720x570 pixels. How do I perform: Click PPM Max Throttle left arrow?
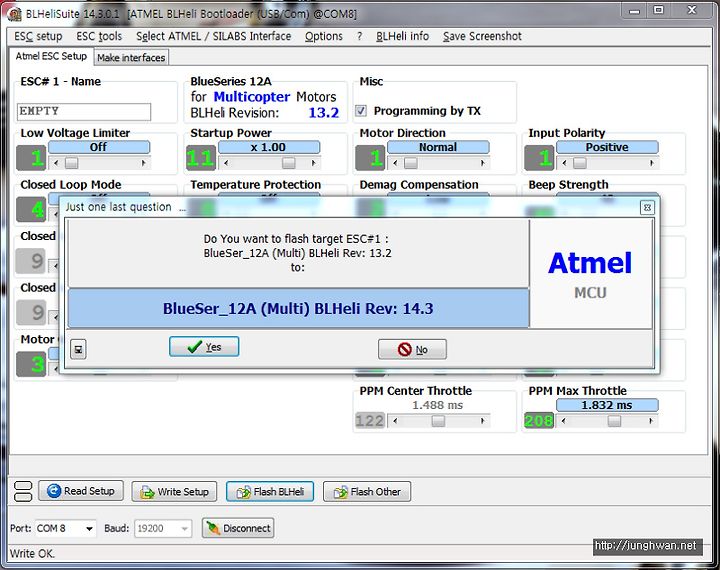tap(564, 421)
